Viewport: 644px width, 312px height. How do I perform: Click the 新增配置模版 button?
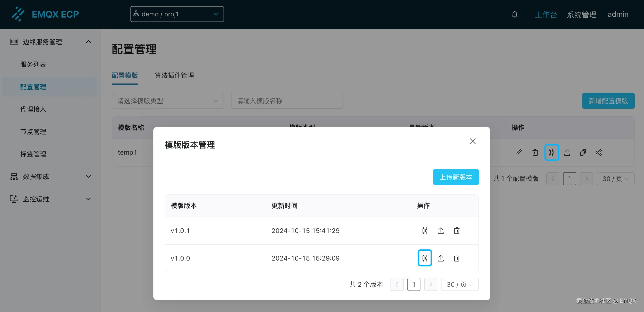[x=608, y=101]
